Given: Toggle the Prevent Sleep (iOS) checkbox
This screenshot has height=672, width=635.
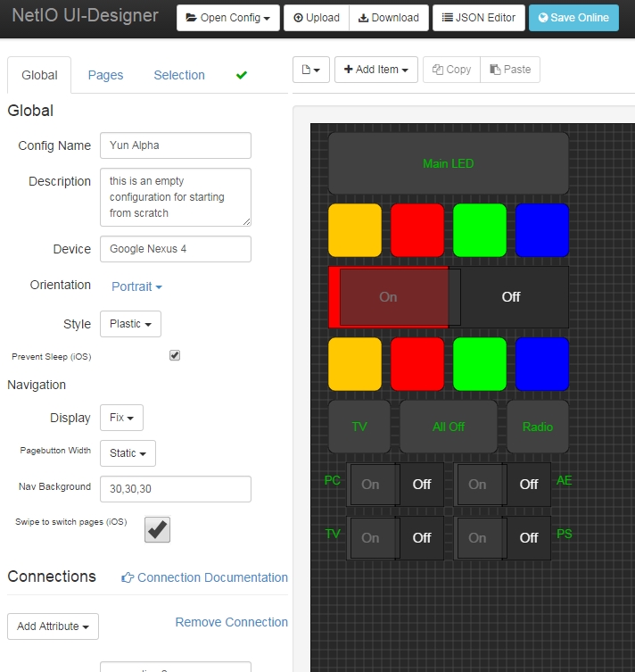Looking at the screenshot, I should tap(175, 355).
